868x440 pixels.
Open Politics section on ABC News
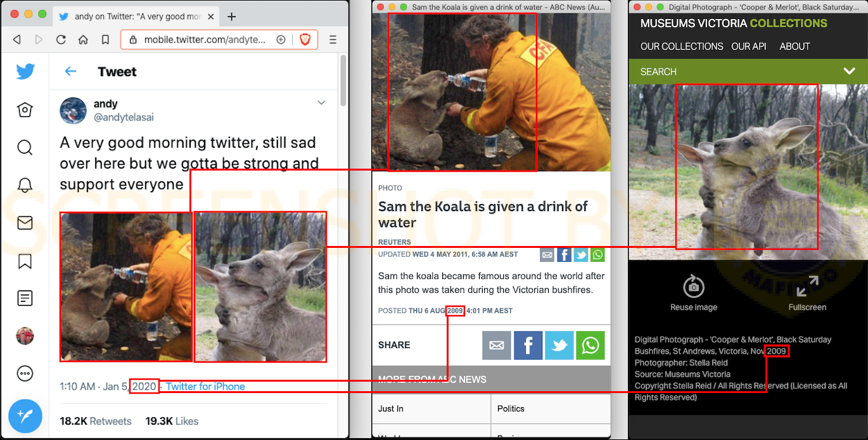click(x=551, y=409)
